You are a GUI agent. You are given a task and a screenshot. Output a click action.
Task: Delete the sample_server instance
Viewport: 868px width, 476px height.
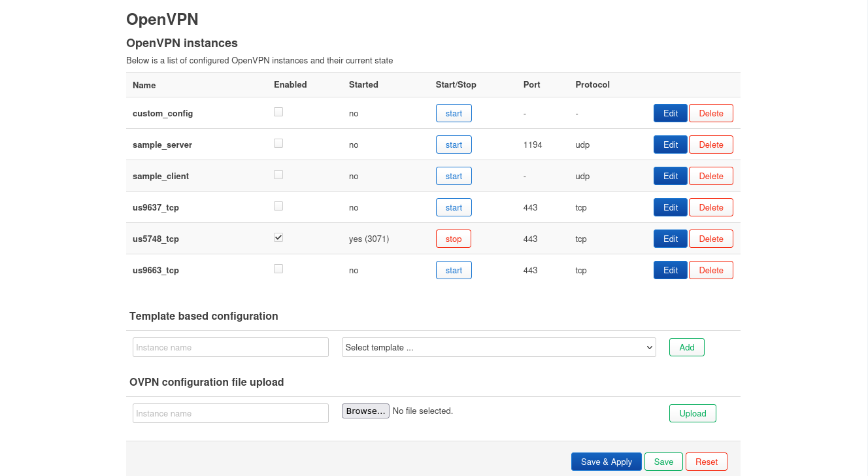[x=711, y=144]
